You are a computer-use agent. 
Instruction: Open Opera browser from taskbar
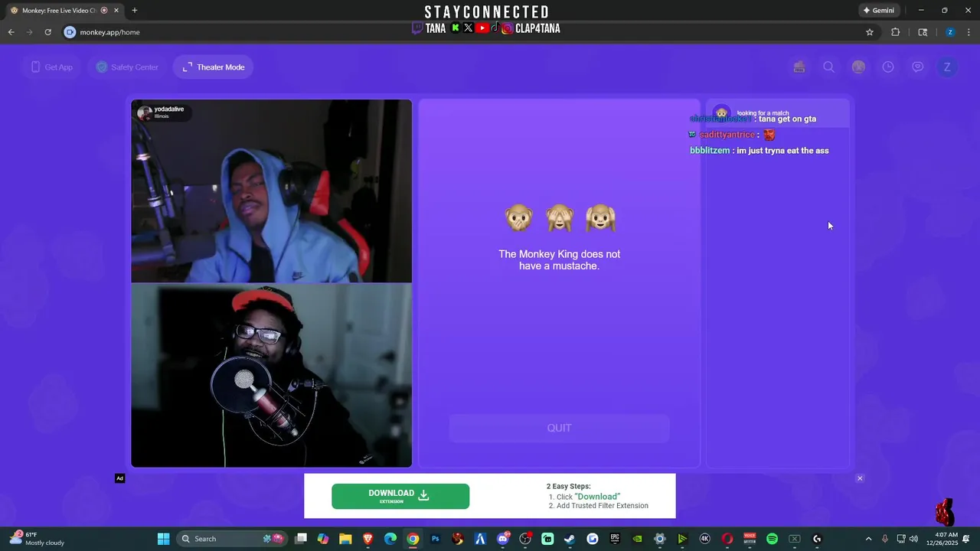[x=727, y=539]
